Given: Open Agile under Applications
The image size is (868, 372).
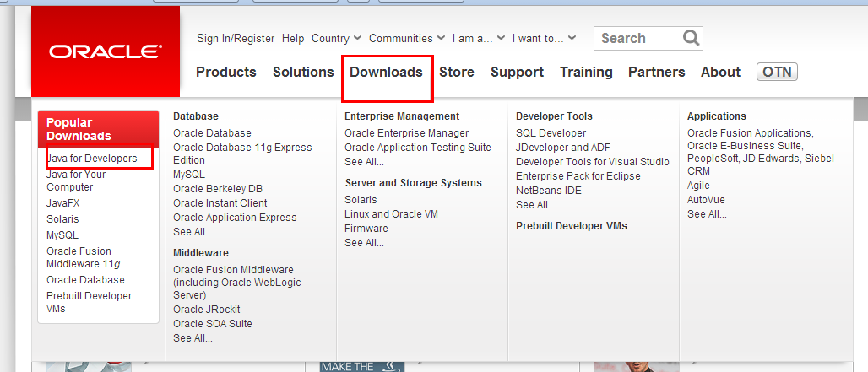Looking at the screenshot, I should pyautogui.click(x=698, y=186).
